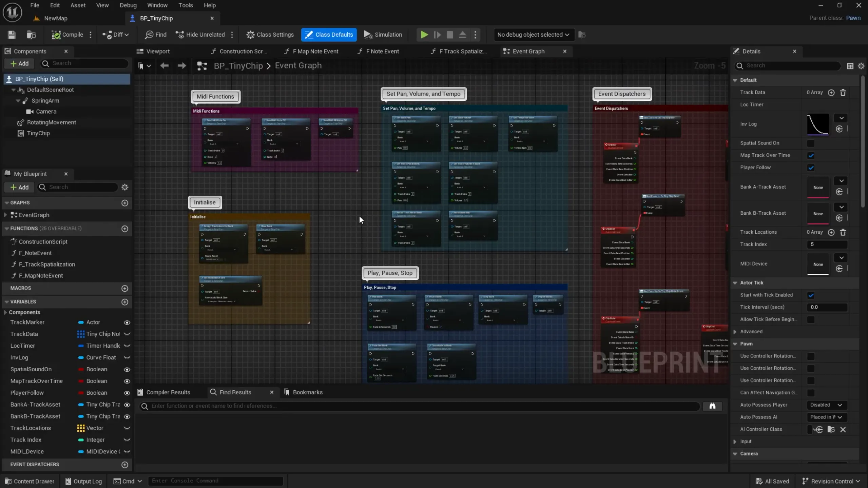The height and width of the screenshot is (488, 868).
Task: Uncheck Map Track Over Time checkbox
Action: coord(811,155)
